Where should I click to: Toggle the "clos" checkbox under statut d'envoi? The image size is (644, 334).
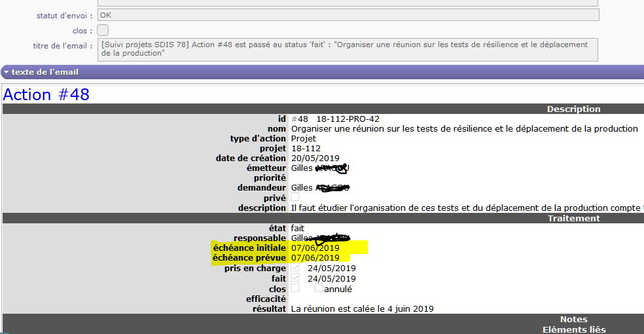point(103,30)
